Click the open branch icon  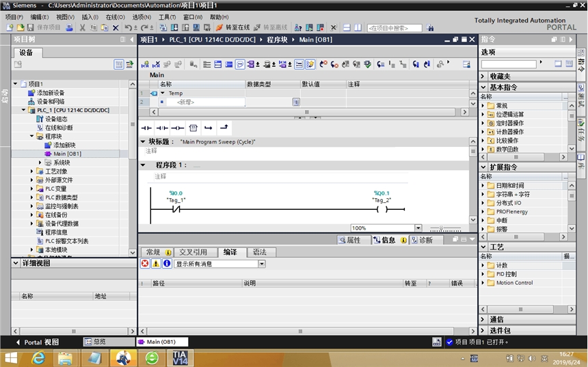(208, 128)
